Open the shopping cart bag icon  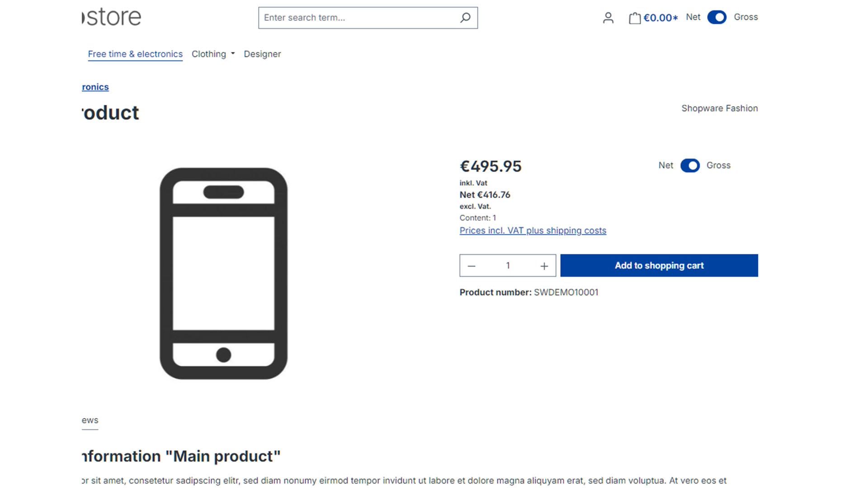pos(634,18)
